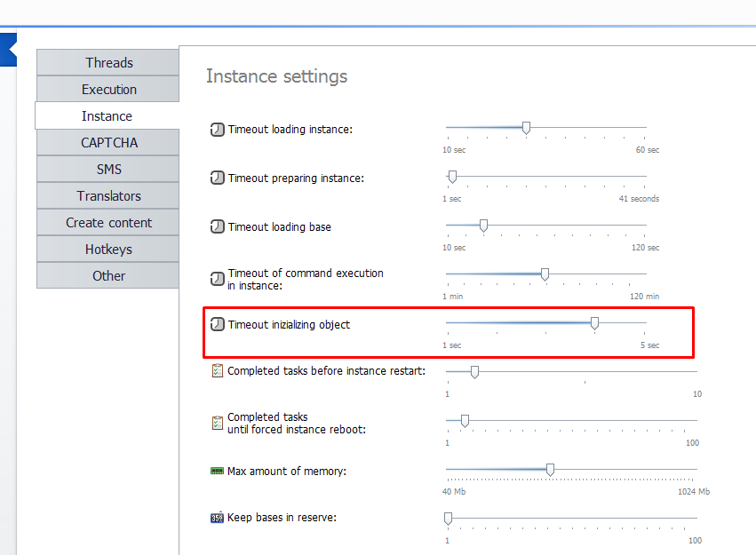This screenshot has width=756, height=555.
Task: Click clock icon beside Timeout of command execution
Action: click(x=217, y=279)
